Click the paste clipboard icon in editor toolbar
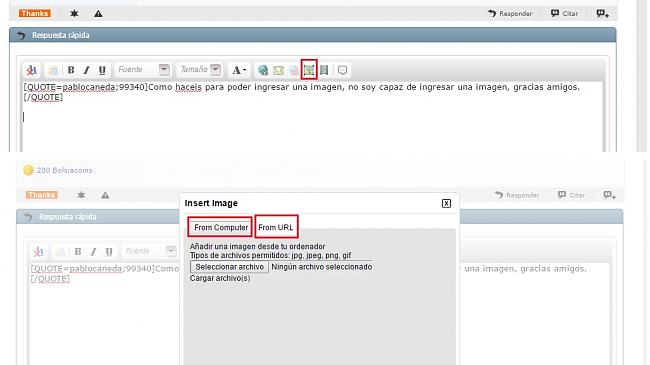The width and height of the screenshot is (650, 365). [53, 70]
